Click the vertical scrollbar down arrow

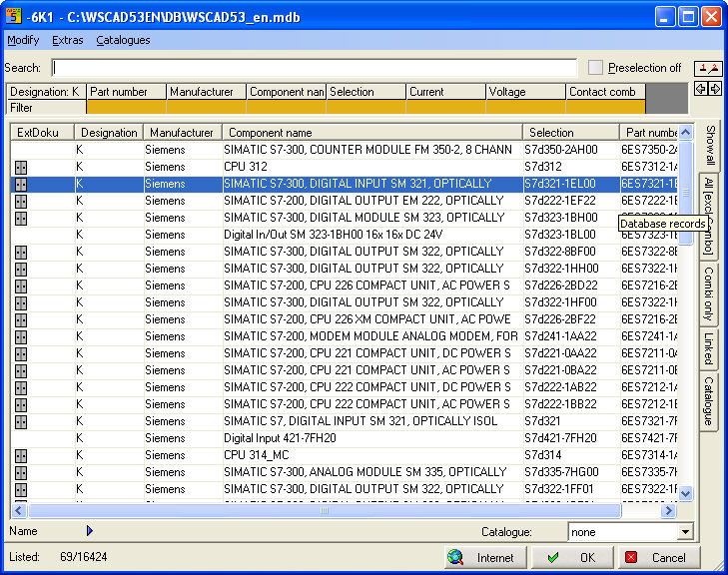click(x=686, y=494)
